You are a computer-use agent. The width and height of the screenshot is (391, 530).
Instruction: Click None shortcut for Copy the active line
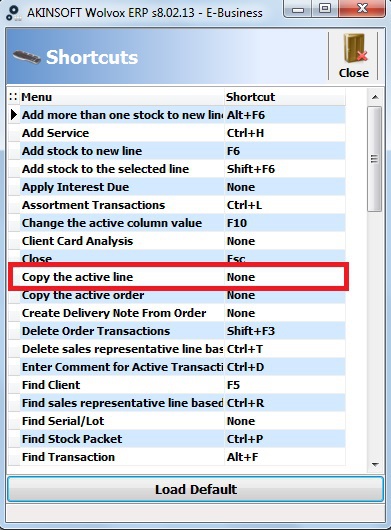click(285, 277)
